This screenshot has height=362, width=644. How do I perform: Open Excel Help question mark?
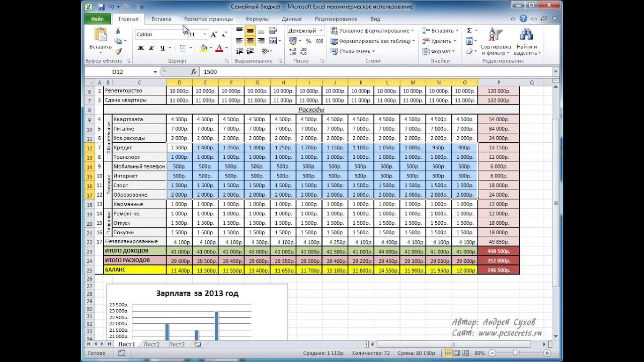click(x=524, y=19)
